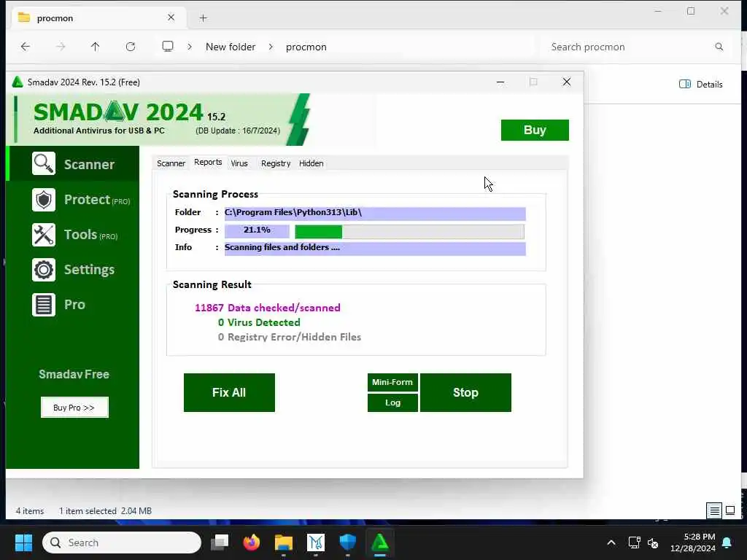Show hidden system tray icons
This screenshot has height=560, width=747.
click(611, 542)
